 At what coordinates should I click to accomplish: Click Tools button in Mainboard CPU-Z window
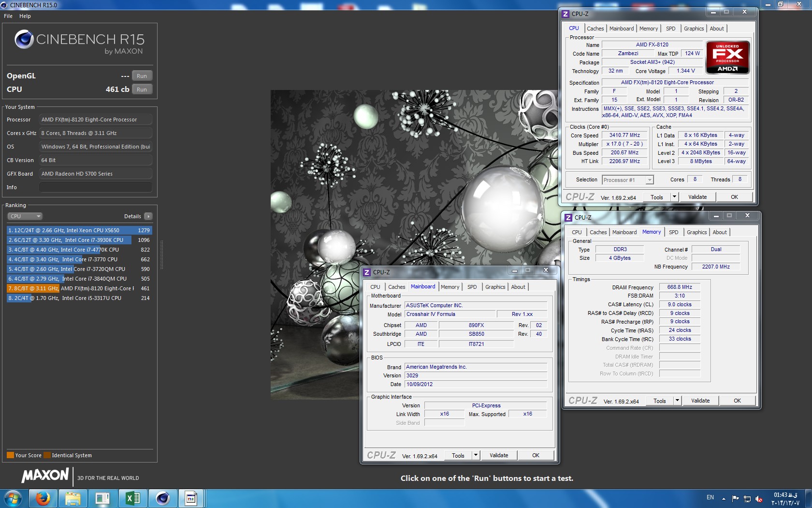coord(458,455)
